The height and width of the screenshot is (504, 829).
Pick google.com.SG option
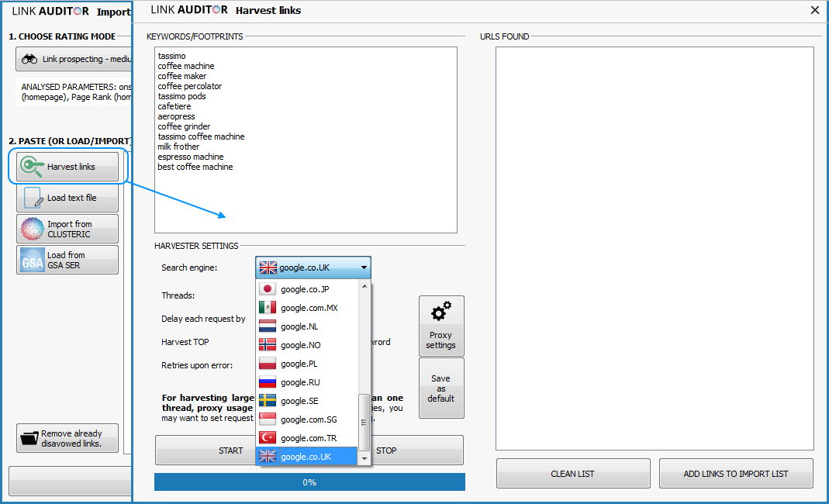pos(307,419)
